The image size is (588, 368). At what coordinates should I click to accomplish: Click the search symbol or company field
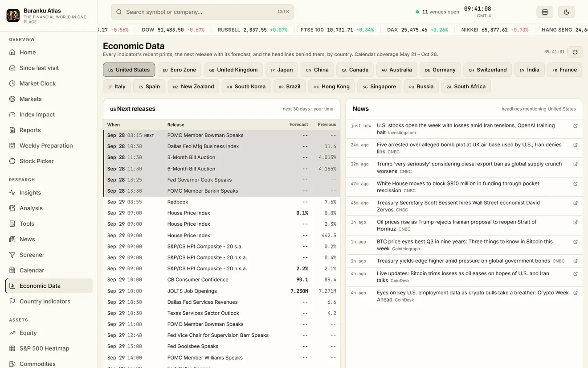(x=202, y=12)
